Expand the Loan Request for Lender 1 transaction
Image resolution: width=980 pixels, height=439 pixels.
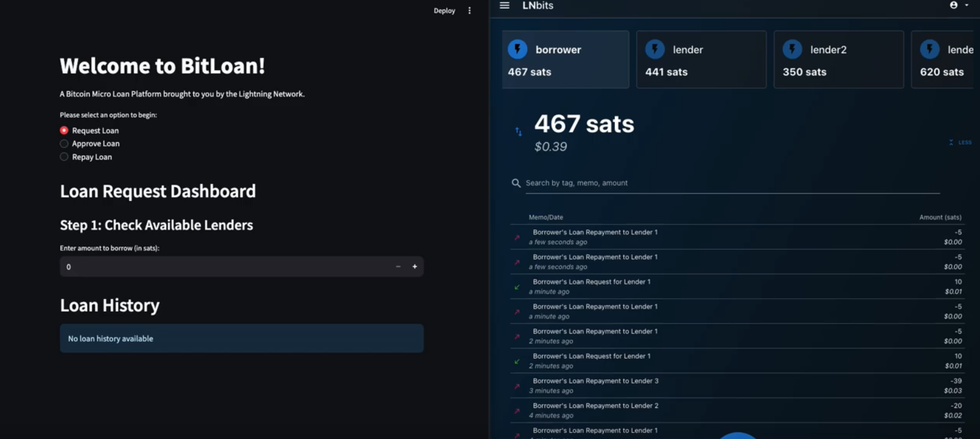[x=591, y=286]
